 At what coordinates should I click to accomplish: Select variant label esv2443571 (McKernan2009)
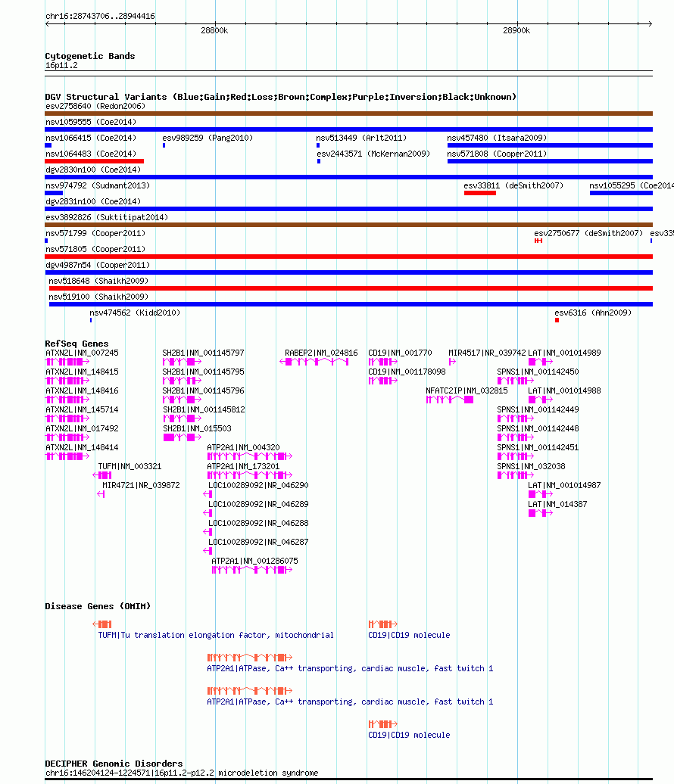click(x=373, y=154)
